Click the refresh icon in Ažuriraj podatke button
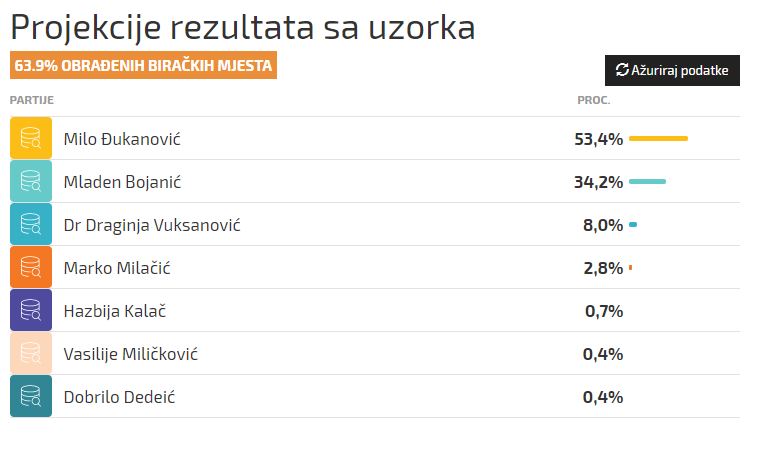Image resolution: width=765 pixels, height=460 pixels. pyautogui.click(x=622, y=70)
